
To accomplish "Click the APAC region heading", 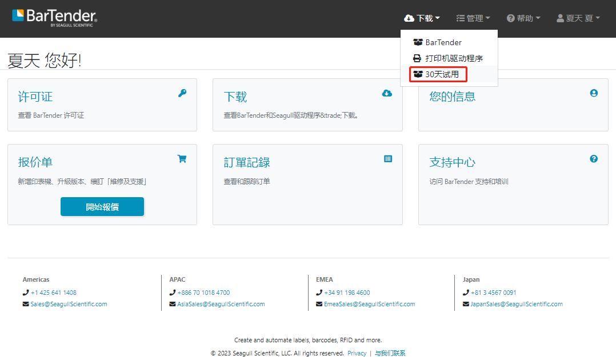I will (177, 279).
